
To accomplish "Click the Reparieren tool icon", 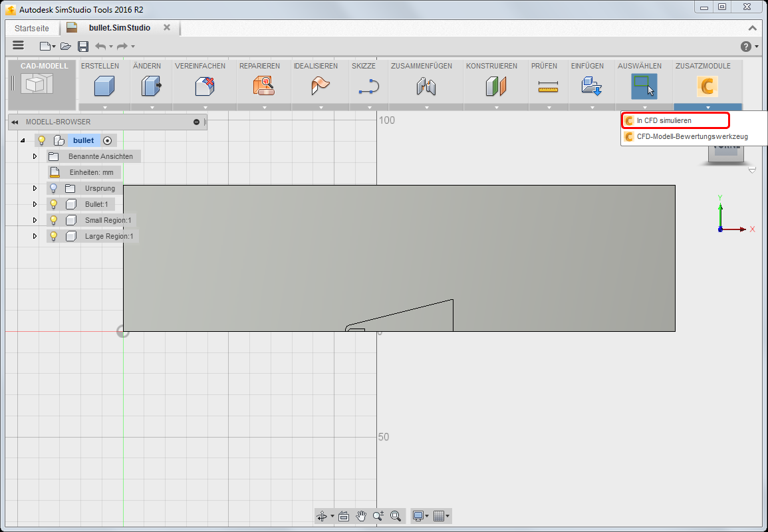I will pos(264,86).
